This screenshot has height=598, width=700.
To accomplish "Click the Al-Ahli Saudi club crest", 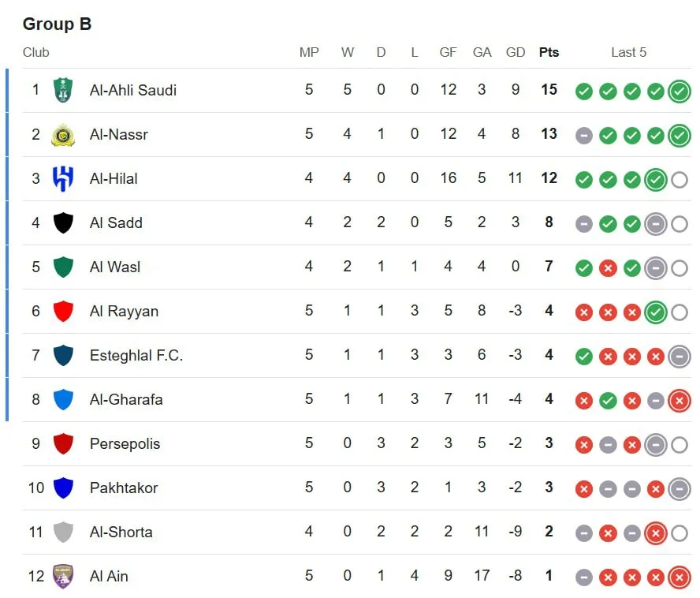I will click(63, 90).
